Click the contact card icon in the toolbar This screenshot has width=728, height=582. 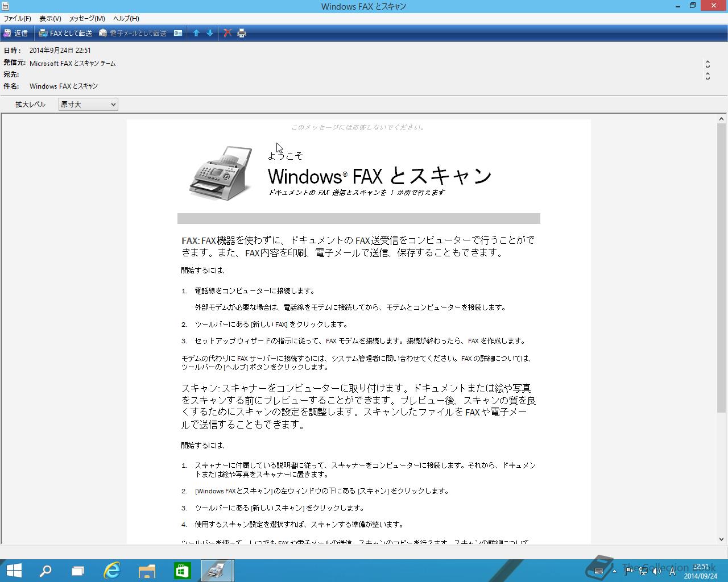pos(178,33)
